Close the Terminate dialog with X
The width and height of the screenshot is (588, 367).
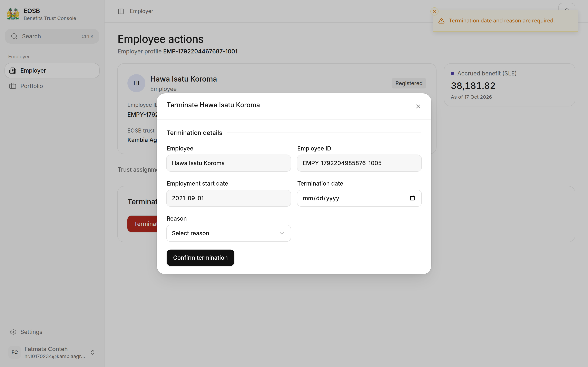418,107
